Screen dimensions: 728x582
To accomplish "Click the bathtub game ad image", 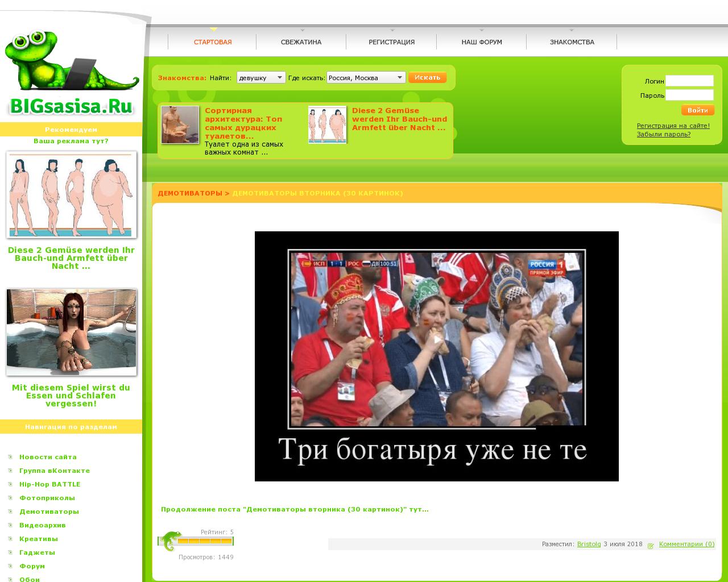I will [72, 332].
